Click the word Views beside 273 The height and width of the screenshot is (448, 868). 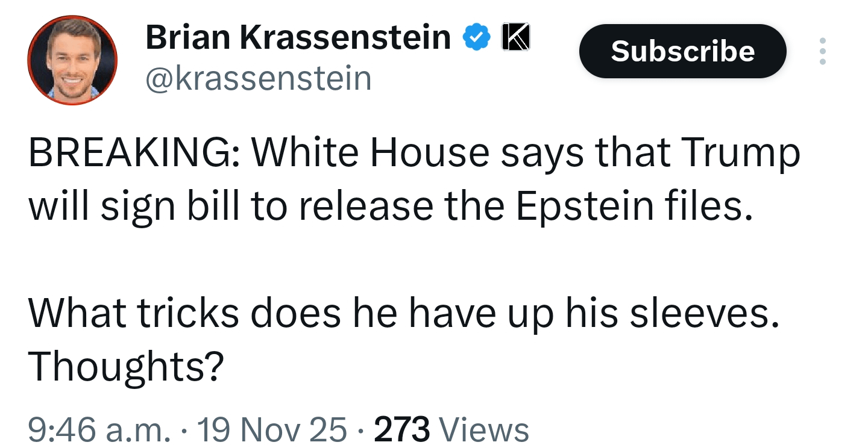click(x=484, y=431)
